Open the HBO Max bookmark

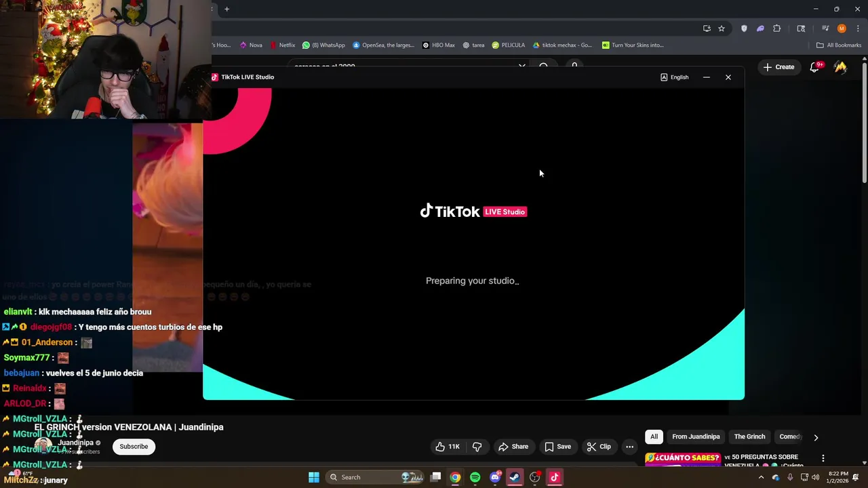[x=438, y=45]
